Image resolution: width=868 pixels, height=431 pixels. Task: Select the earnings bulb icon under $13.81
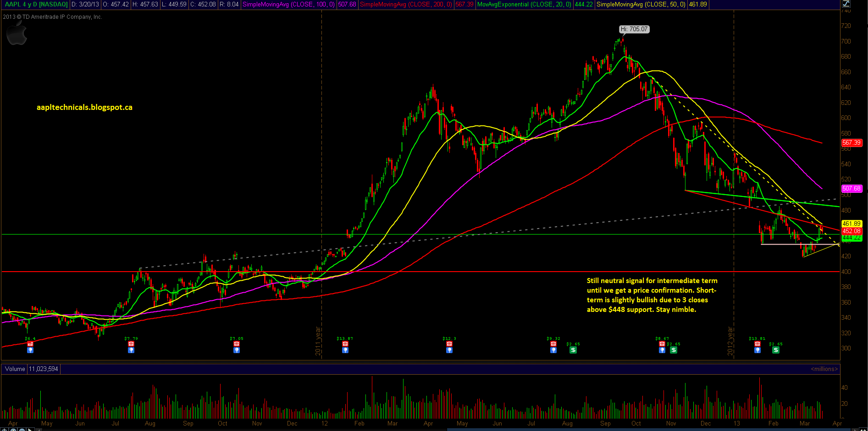tap(757, 350)
